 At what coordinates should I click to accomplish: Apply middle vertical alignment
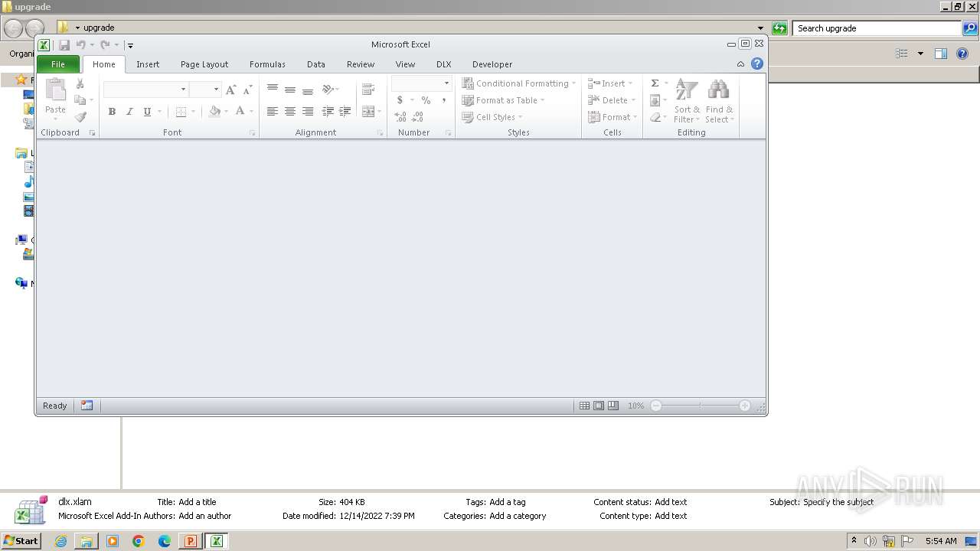(x=289, y=90)
